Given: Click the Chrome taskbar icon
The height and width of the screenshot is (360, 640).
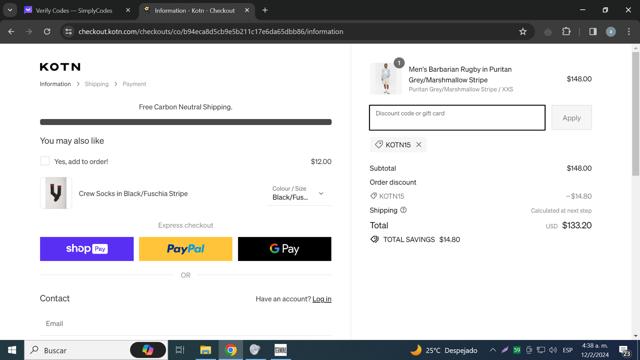Looking at the screenshot, I should click(x=231, y=350).
